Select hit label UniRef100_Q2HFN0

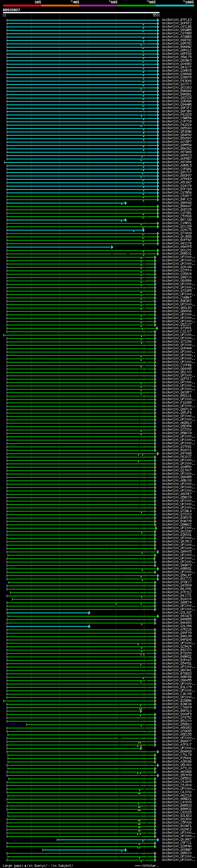(177, 846)
